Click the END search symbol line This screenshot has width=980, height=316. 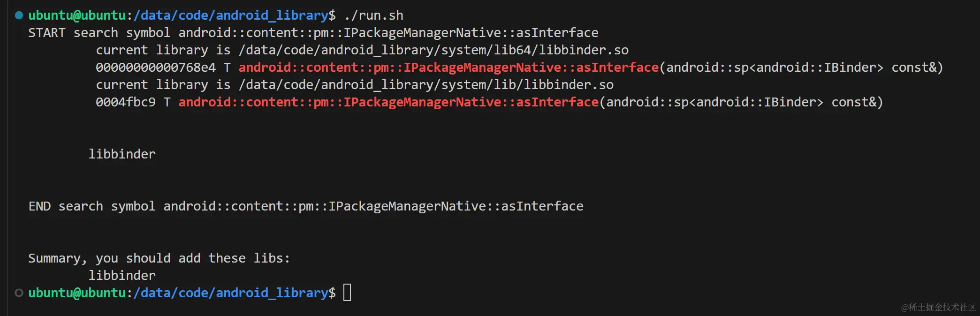305,206
